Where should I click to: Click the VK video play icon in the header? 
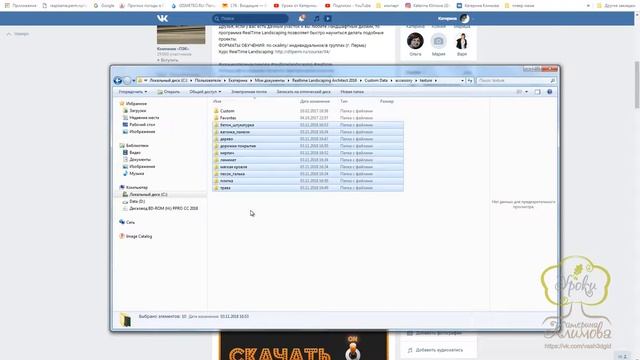[x=328, y=18]
